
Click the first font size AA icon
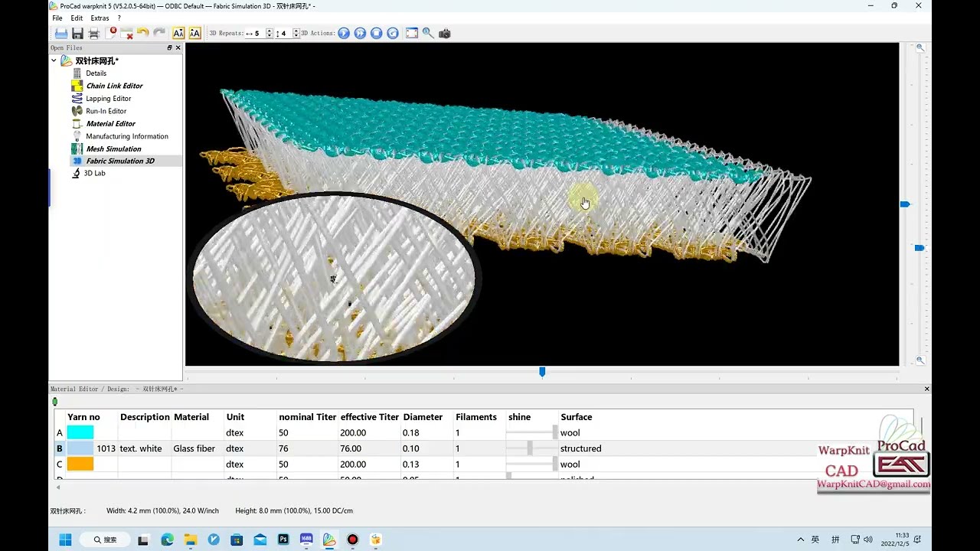[x=178, y=33]
